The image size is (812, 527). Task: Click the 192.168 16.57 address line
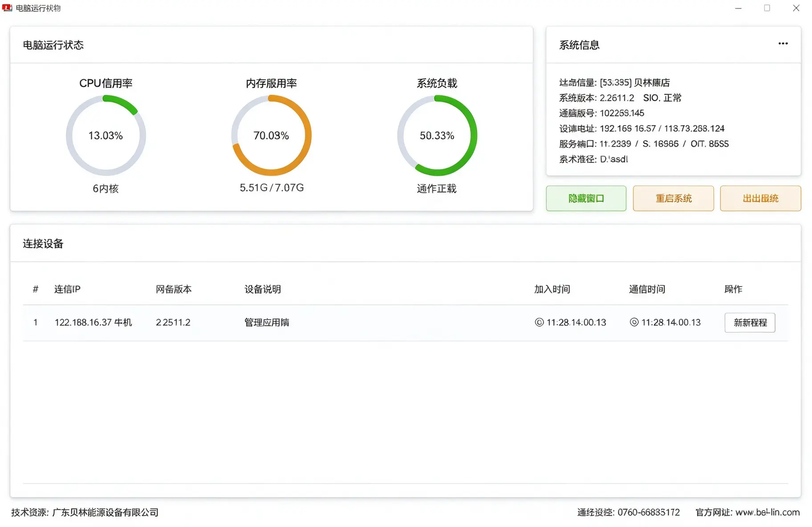[x=641, y=129]
